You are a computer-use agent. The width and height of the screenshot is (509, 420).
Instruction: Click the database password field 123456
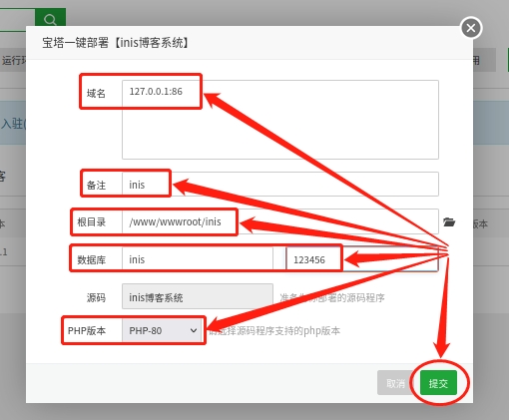click(x=362, y=259)
